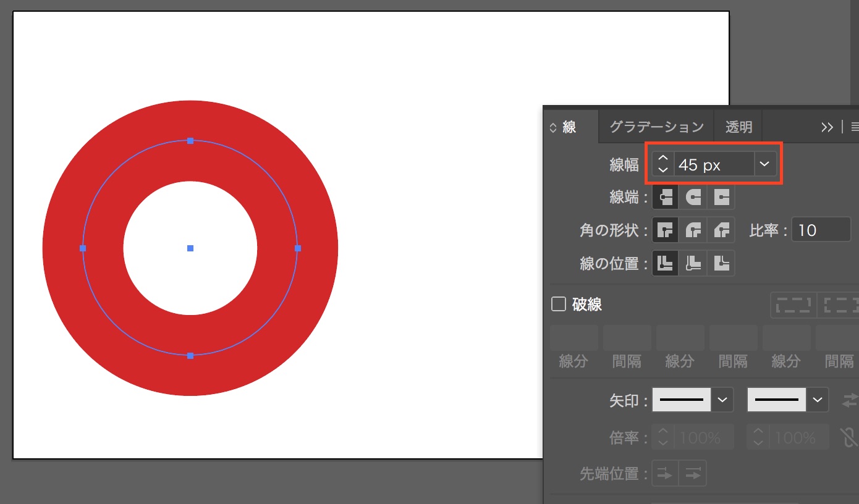Viewport: 859px width, 504px height.
Task: Click the start arrowhead line preview
Action: click(682, 400)
